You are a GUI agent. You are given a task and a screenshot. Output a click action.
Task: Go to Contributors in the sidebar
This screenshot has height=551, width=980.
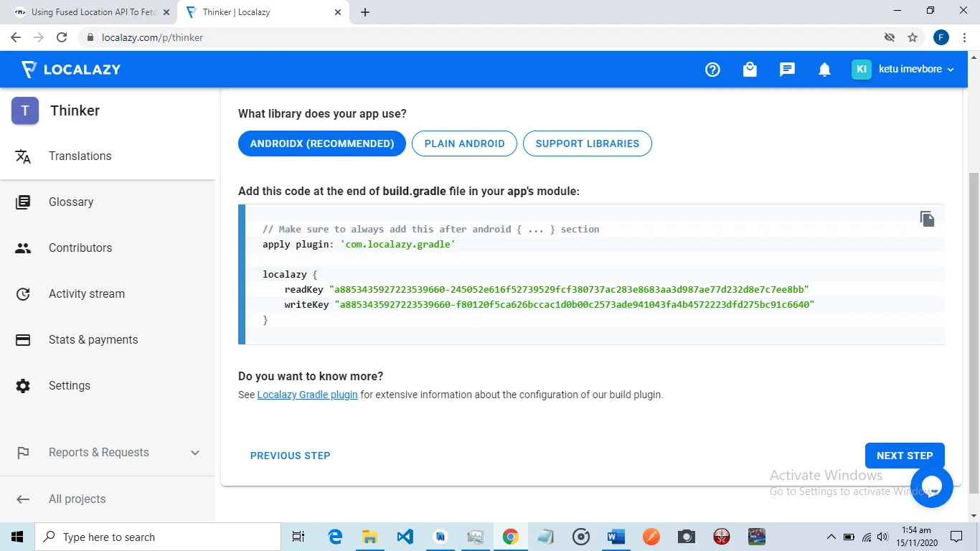(108, 248)
